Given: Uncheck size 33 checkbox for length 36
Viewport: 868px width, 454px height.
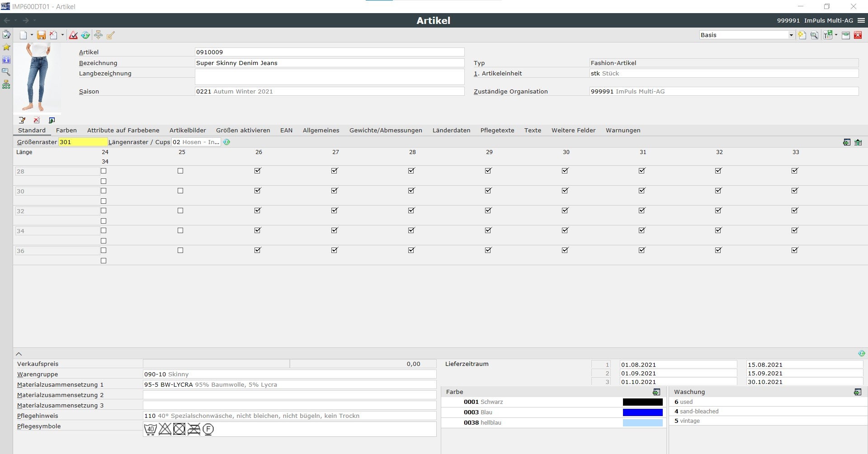Looking at the screenshot, I should (795, 250).
